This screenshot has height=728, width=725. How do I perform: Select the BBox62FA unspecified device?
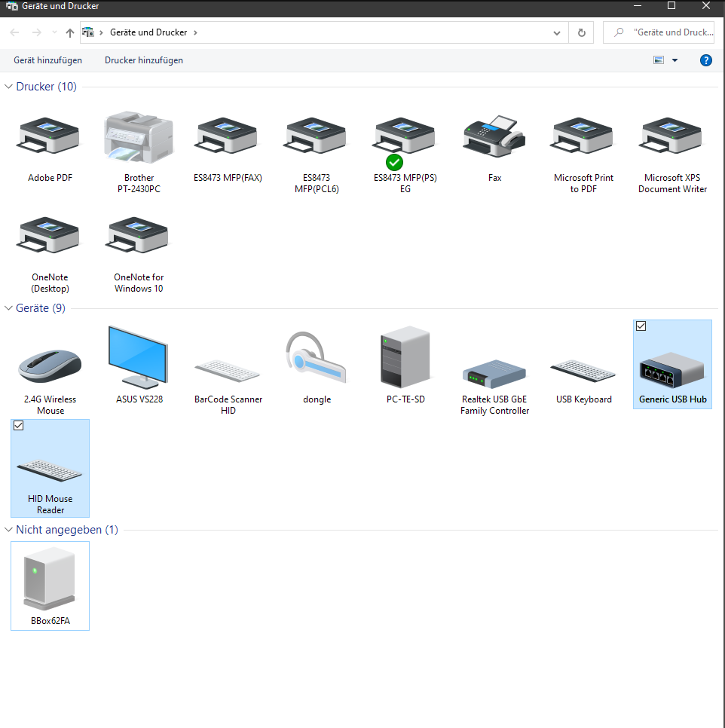50,580
